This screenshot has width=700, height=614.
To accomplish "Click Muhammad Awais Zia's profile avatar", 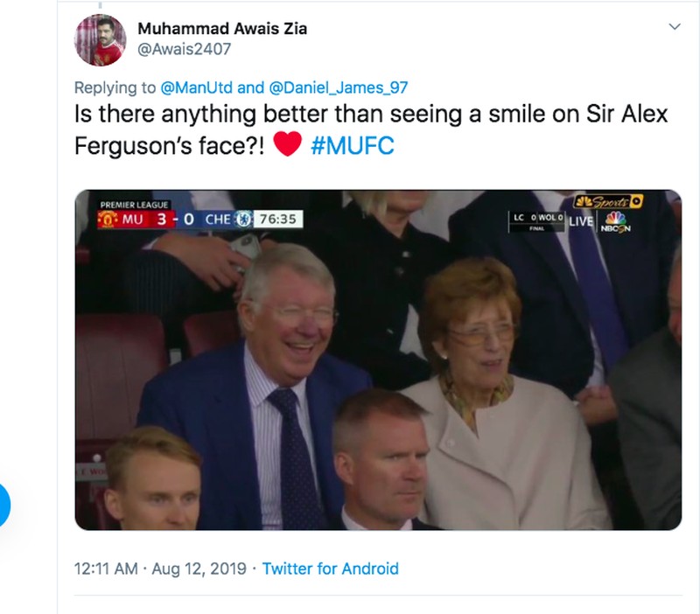I will point(100,40).
